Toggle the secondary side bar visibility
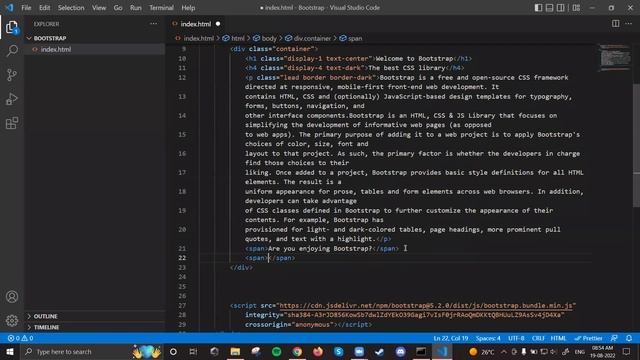The image size is (640, 360). coord(561,8)
